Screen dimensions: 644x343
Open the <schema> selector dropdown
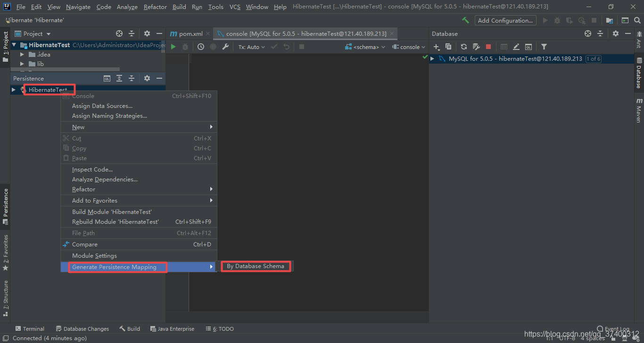365,47
